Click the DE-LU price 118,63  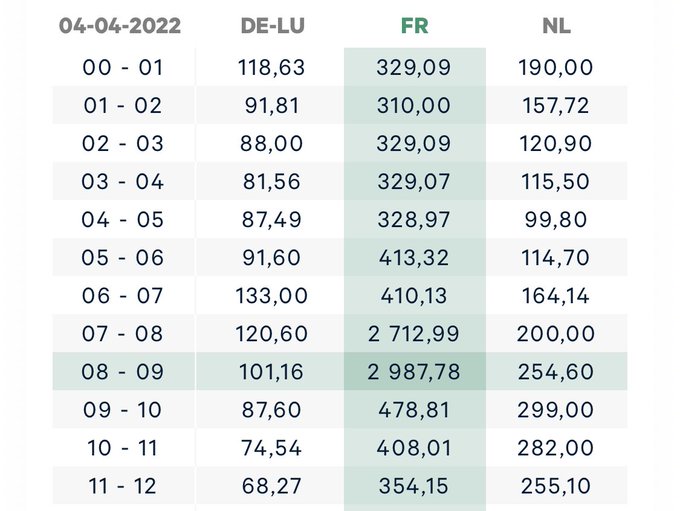272,68
